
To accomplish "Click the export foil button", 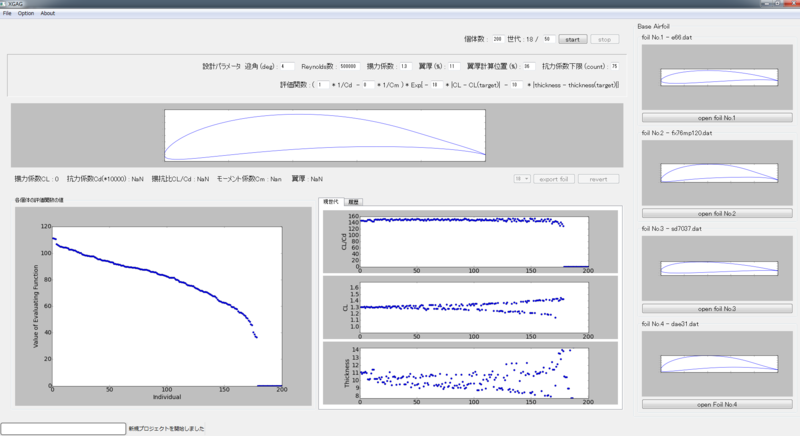I will [x=554, y=179].
